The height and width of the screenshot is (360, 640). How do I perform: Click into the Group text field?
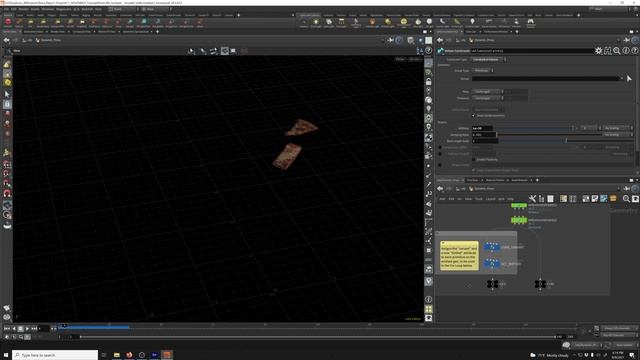pyautogui.click(x=546, y=78)
